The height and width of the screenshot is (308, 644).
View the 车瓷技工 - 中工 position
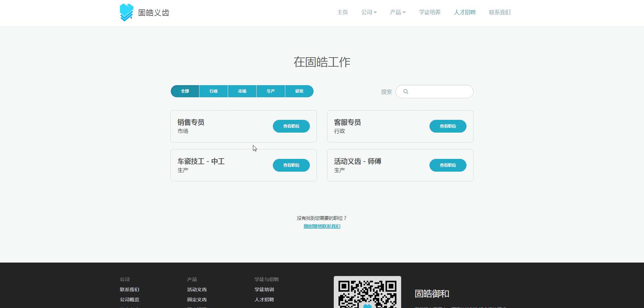(x=291, y=165)
